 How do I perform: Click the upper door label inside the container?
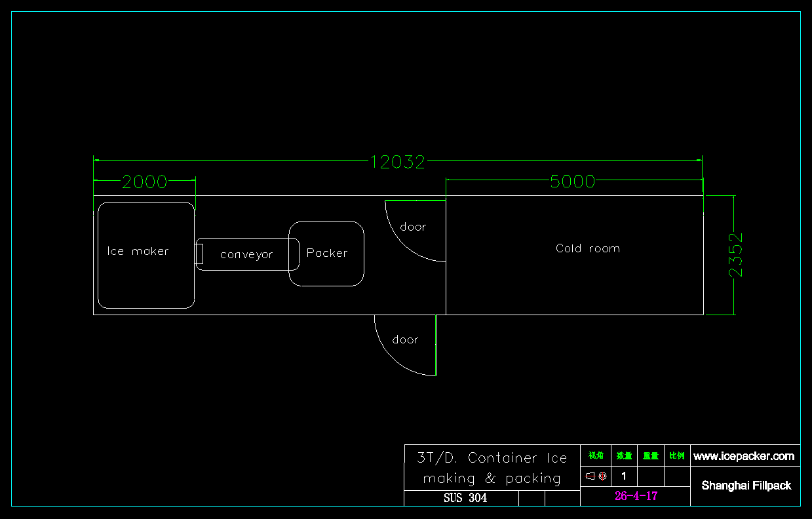[x=413, y=227]
